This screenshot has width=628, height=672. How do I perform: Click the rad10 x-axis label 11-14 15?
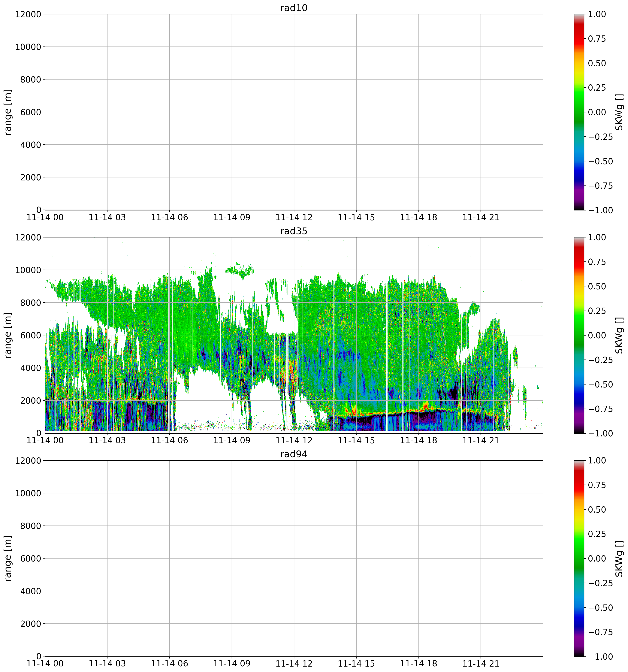pos(356,217)
